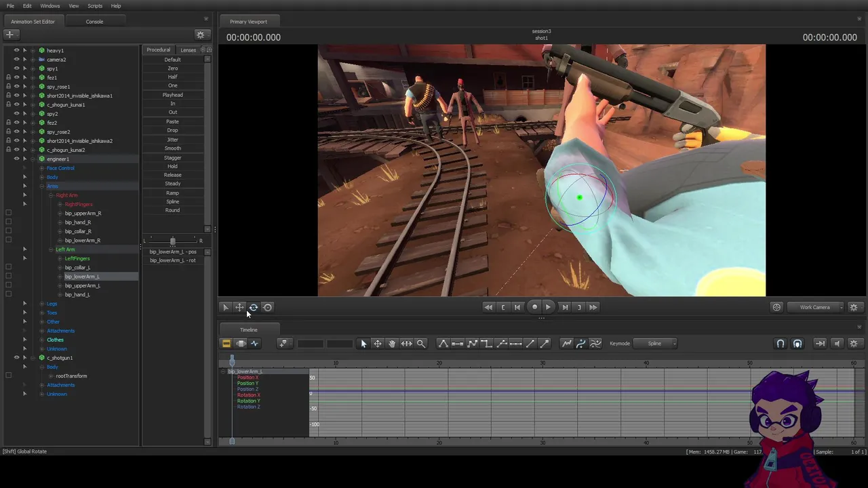
Task: Activate the Move manipulator tool below the viewport
Action: pyautogui.click(x=239, y=308)
